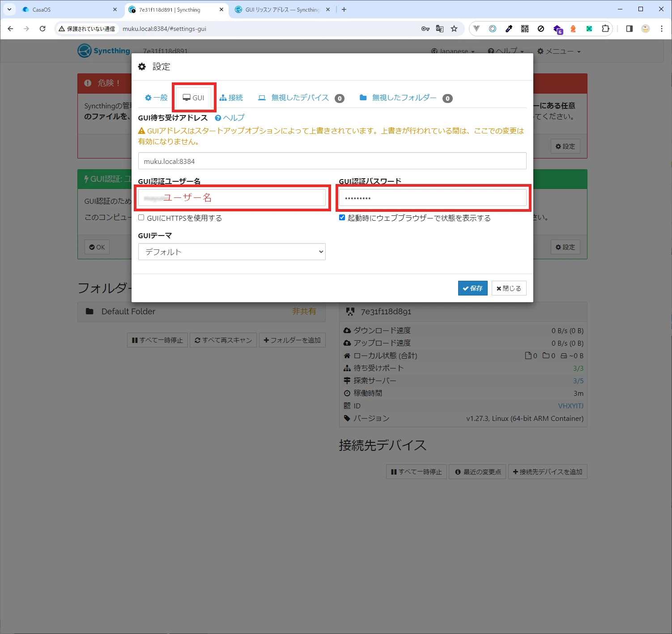The image size is (672, 634).
Task: Open the GUIテーマ dropdown
Action: click(x=232, y=252)
